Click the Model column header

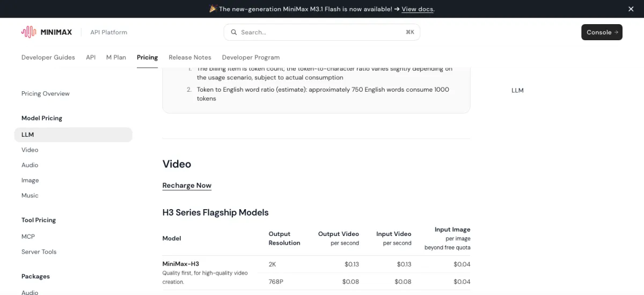point(172,238)
